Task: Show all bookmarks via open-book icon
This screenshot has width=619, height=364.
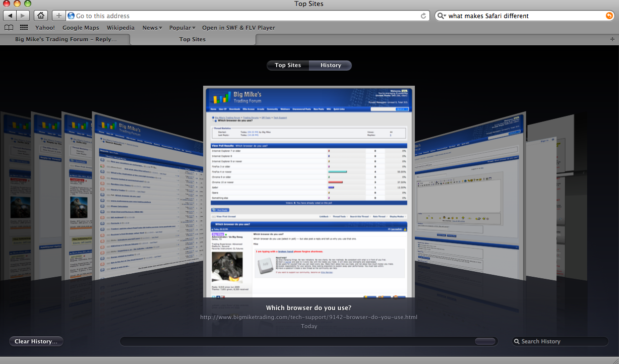Action: tap(9, 28)
